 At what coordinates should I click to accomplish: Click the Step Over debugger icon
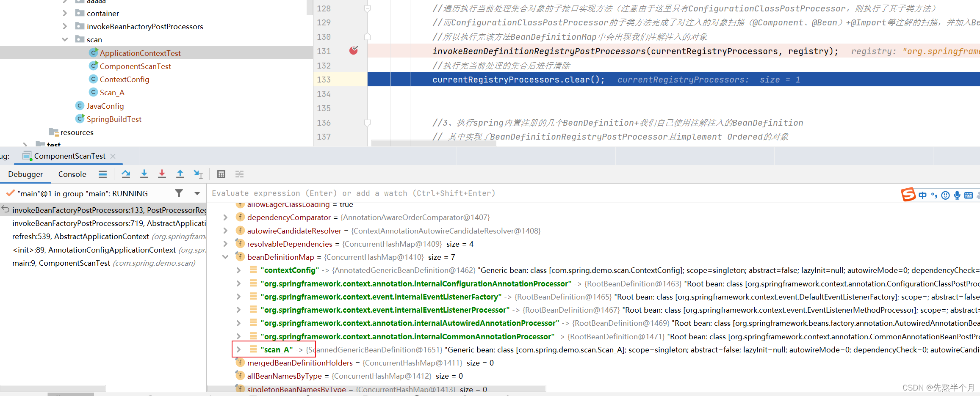click(x=126, y=174)
